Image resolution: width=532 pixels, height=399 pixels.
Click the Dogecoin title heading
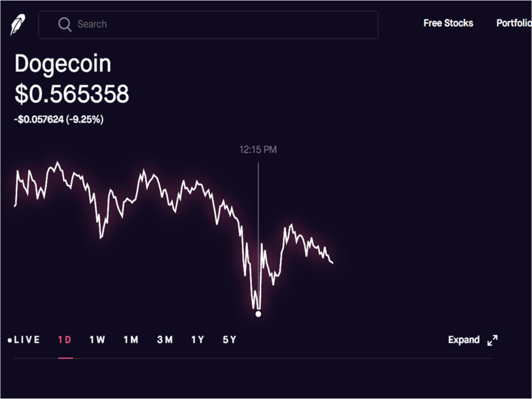pos(63,64)
